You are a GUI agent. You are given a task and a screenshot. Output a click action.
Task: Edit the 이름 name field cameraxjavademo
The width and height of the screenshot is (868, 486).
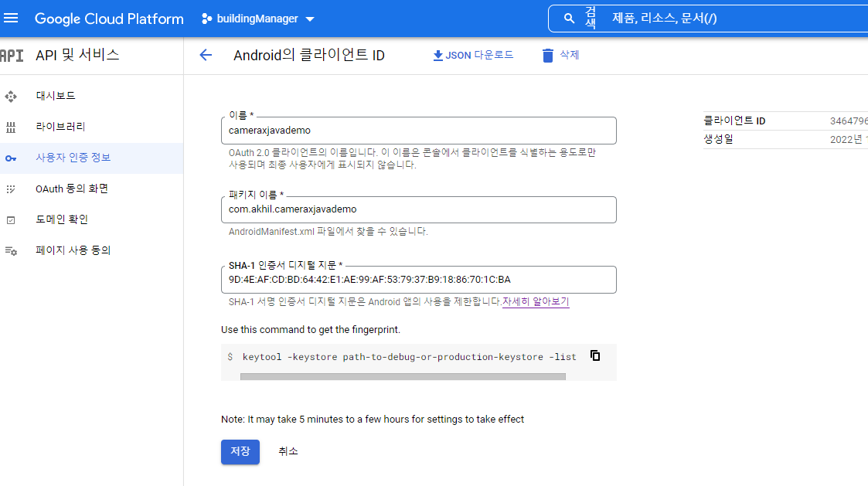tap(418, 131)
